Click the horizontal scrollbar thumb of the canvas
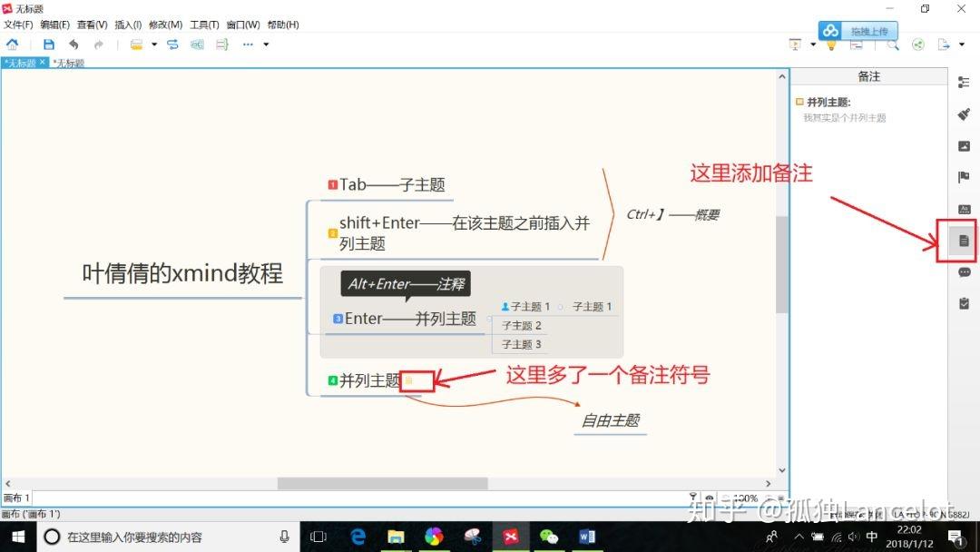The image size is (980, 552). pos(383,483)
